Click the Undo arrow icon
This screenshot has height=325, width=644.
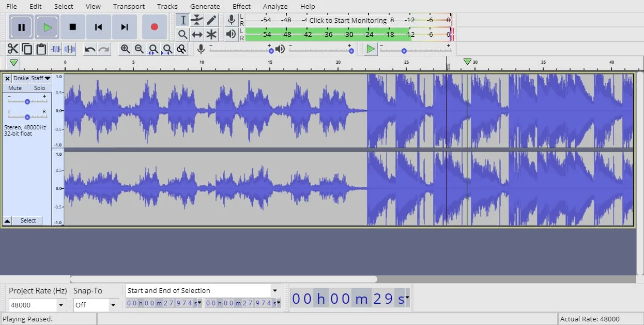tap(90, 49)
